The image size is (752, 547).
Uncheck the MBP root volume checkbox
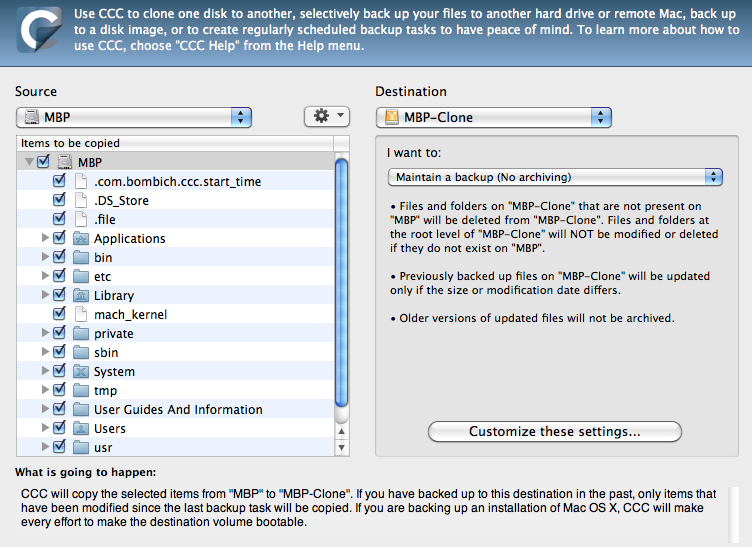point(43,162)
